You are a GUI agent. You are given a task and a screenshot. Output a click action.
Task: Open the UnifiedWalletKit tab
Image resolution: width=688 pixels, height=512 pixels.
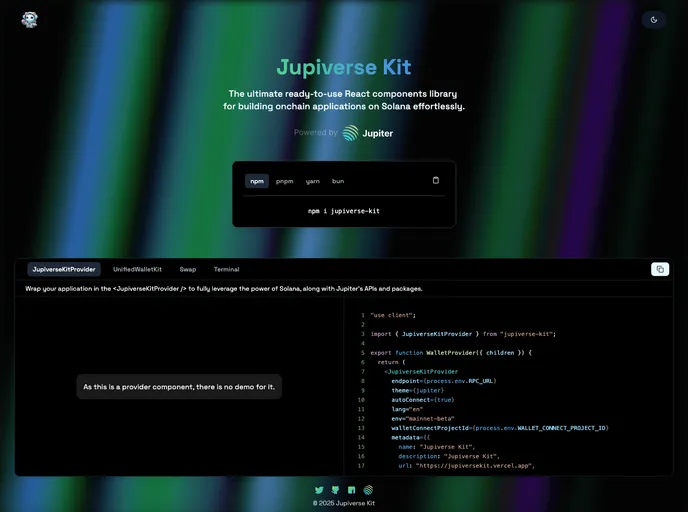tap(137, 269)
